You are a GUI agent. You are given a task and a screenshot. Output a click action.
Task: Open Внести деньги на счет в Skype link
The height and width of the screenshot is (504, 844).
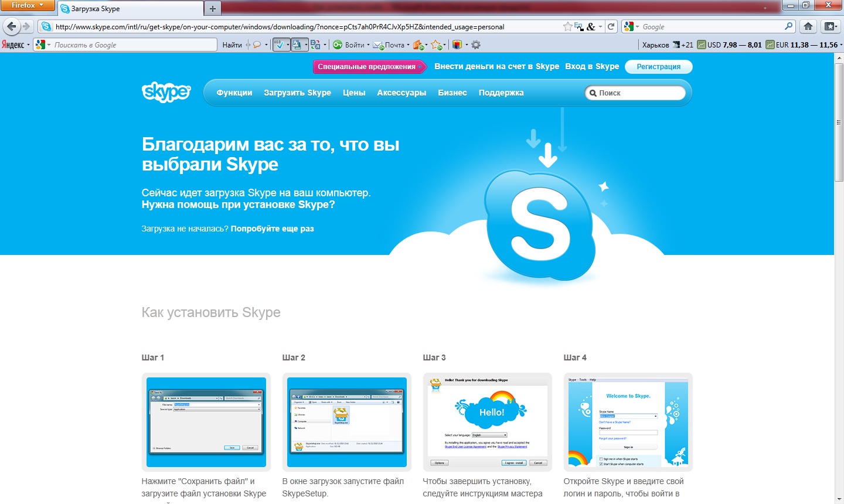click(497, 66)
